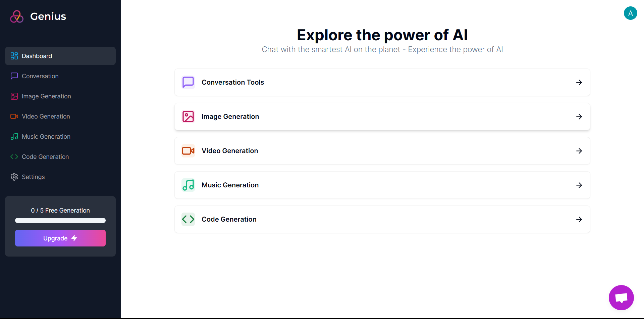This screenshot has height=319, width=644.
Task: Click the Image Generation card's picture icon
Action: click(188, 117)
